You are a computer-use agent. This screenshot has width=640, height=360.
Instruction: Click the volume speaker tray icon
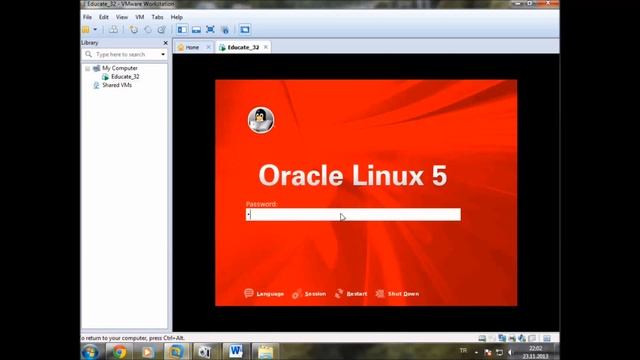point(510,352)
